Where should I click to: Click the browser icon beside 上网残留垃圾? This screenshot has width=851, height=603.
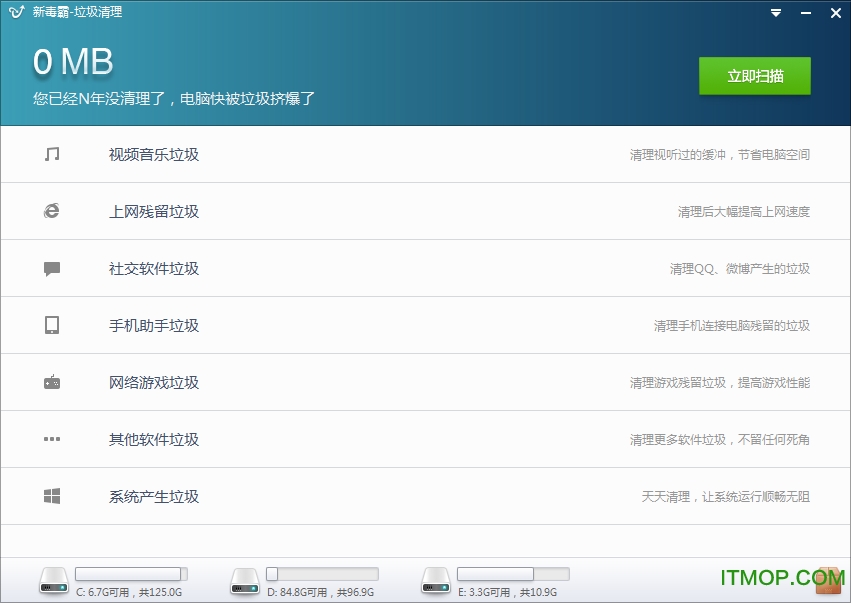(x=52, y=211)
